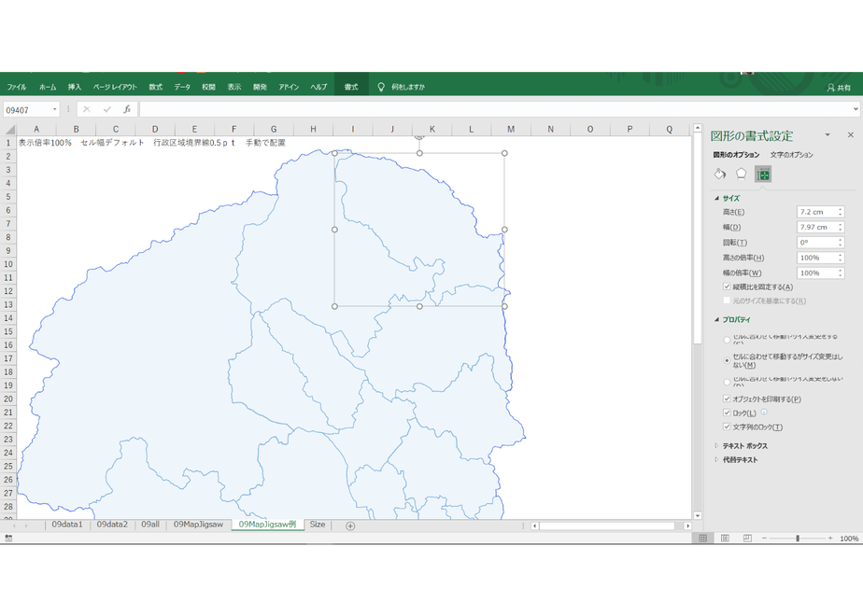Open the データ ribbon tab

(182, 87)
